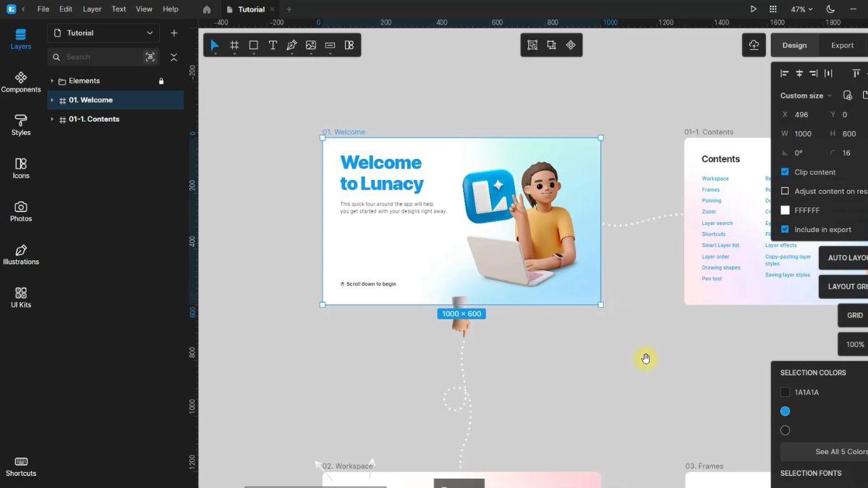Screen dimensions: 868x488
Task: Distribute selection horizontally
Action: click(x=829, y=73)
